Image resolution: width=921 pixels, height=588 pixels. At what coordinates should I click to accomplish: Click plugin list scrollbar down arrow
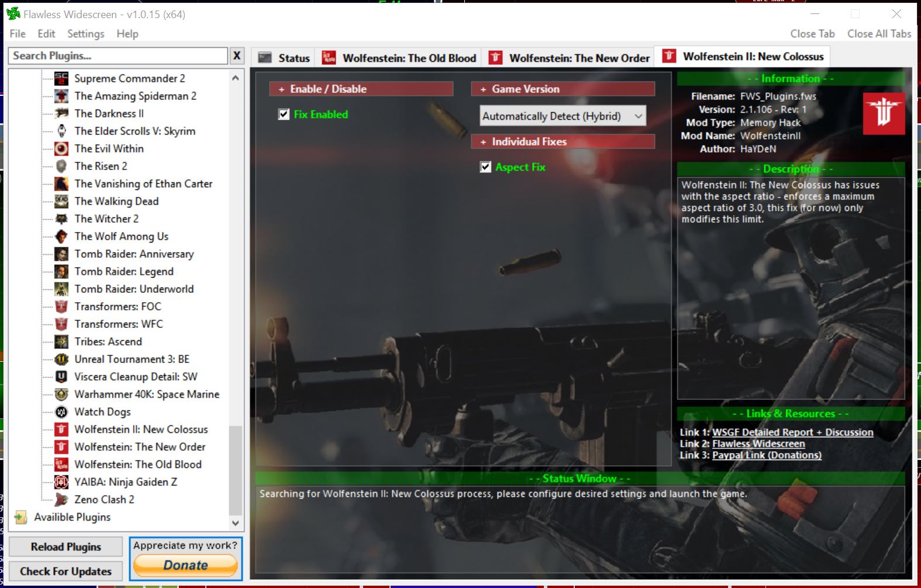point(235,523)
